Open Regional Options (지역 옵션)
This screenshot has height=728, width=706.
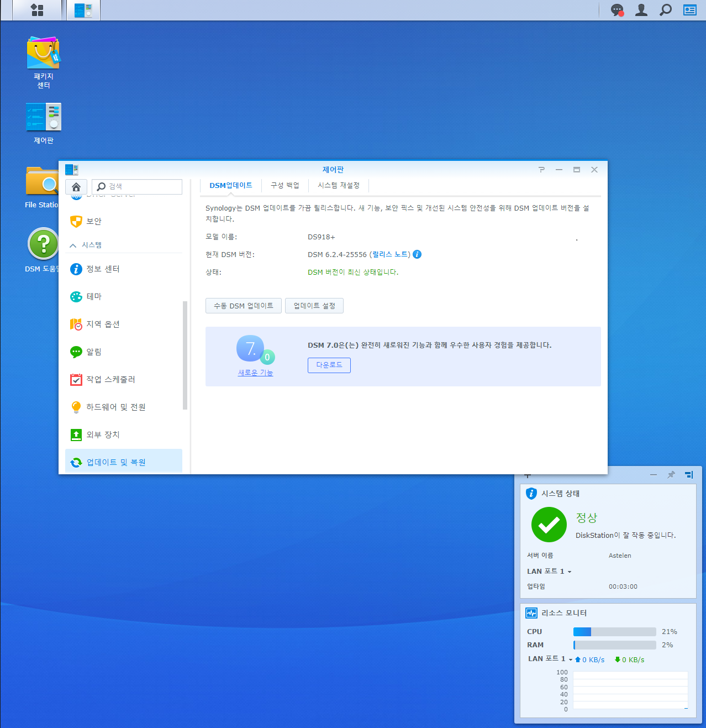[x=124, y=324]
